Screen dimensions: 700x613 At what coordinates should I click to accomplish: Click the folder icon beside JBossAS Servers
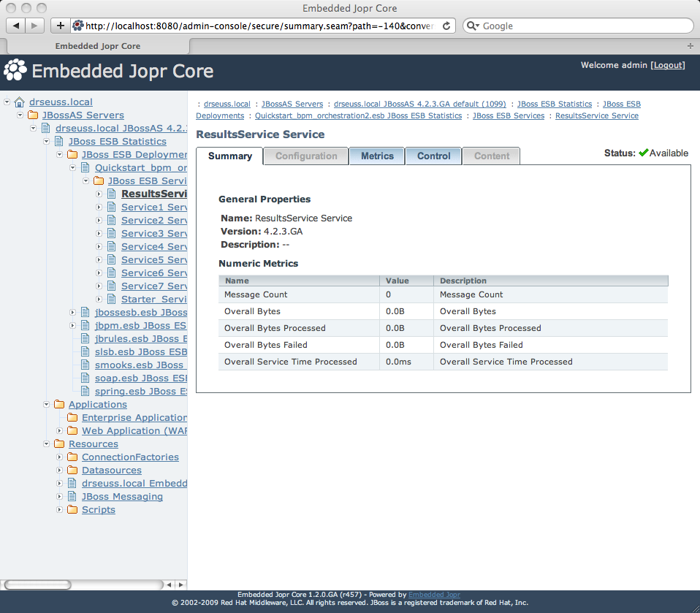tap(33, 115)
